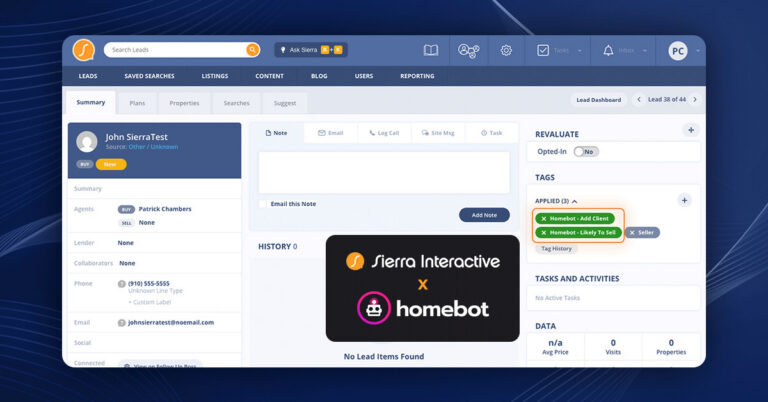768x402 pixels.
Task: Click the plus icon beside Revaluate
Action: 691,130
